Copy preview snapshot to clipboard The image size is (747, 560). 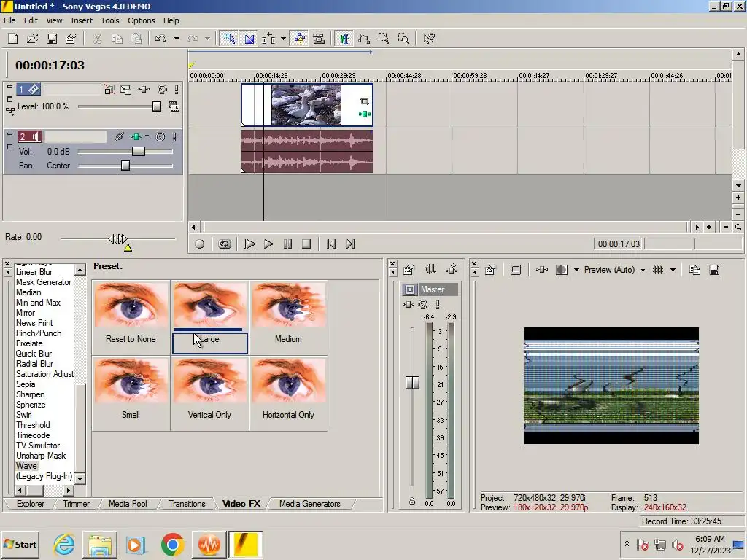(x=694, y=270)
